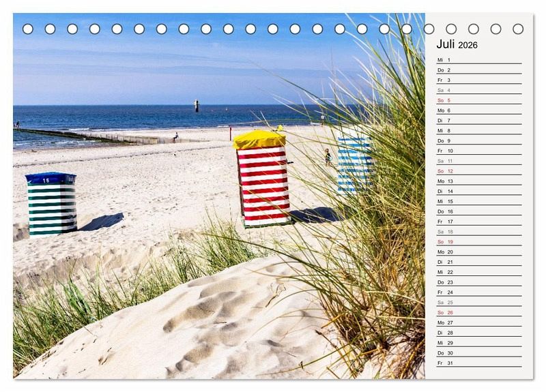Select the 'Fr 17' calendar row
The image size is (546, 392).
click(x=479, y=221)
